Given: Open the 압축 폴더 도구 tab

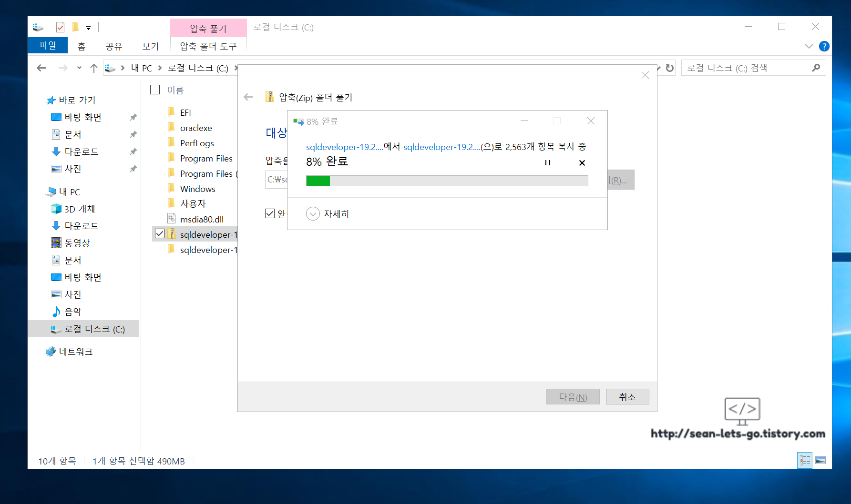Looking at the screenshot, I should coord(208,46).
